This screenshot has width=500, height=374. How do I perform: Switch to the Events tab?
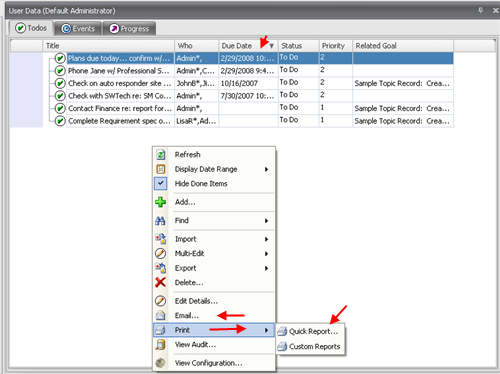pos(79,29)
